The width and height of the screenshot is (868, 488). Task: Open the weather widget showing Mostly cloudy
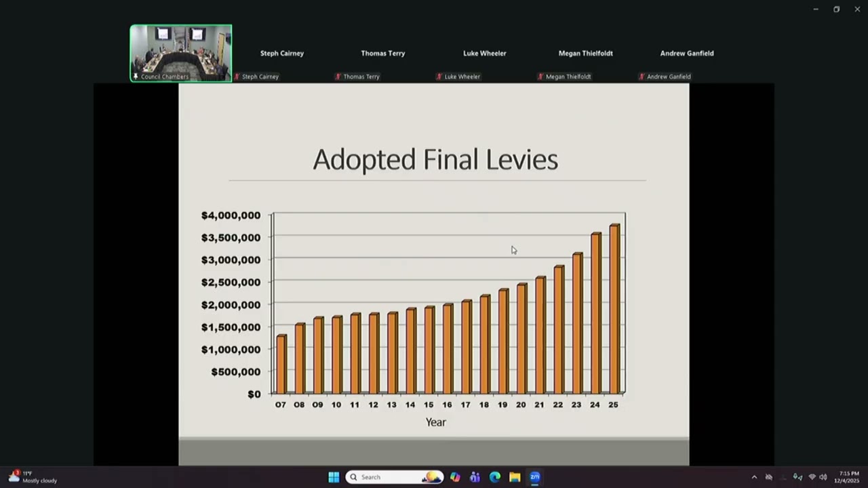point(33,477)
